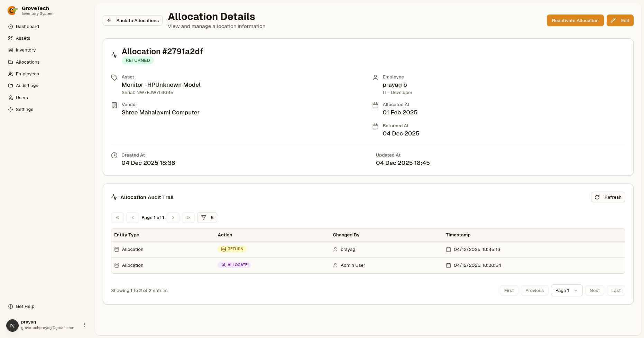This screenshot has width=644, height=338.
Task: Click the next-page chevron above the audit table
Action: point(173,217)
